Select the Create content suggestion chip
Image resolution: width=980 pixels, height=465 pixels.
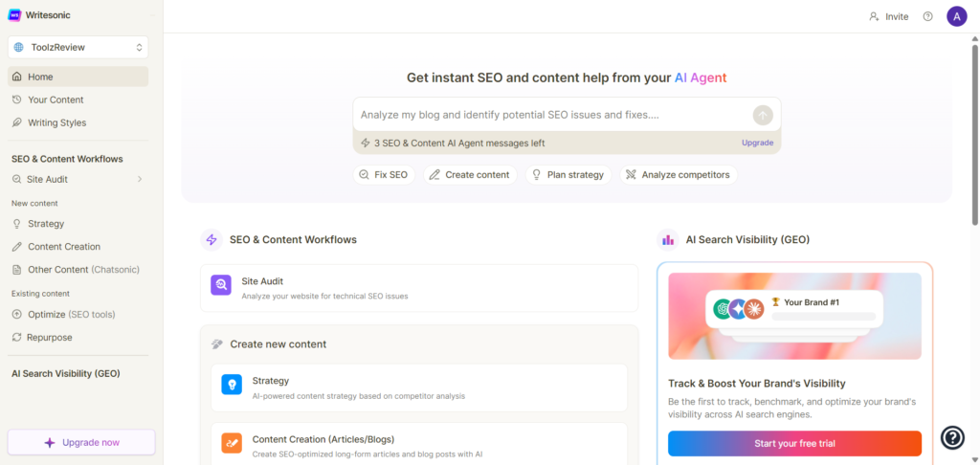pyautogui.click(x=470, y=175)
